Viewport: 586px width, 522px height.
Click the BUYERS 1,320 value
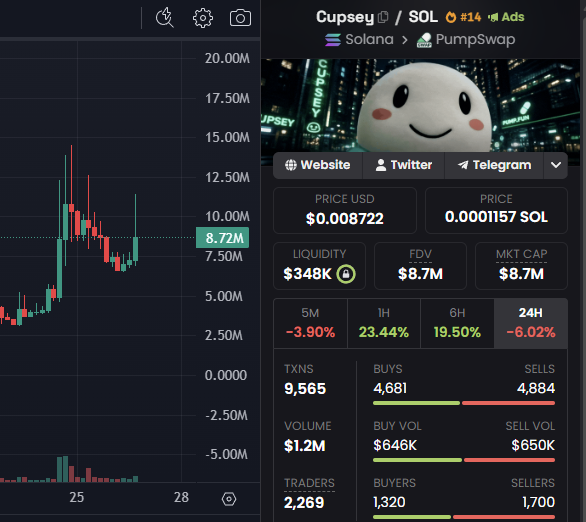(x=389, y=502)
